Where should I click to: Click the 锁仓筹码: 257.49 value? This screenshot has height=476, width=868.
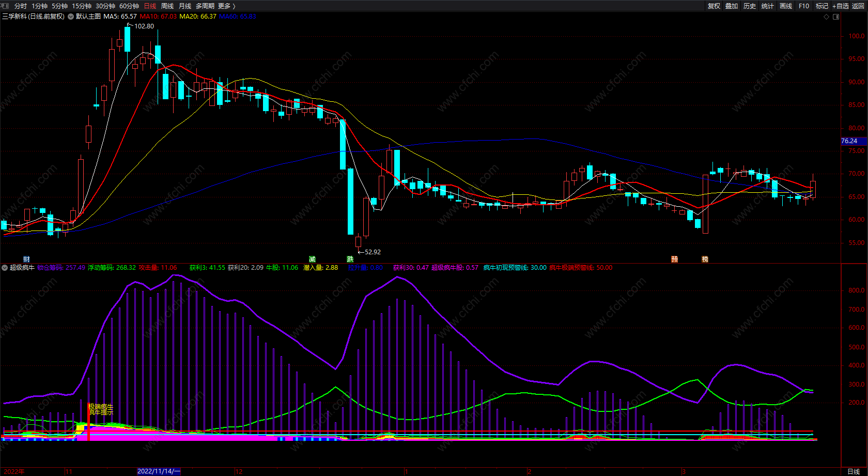(x=61, y=268)
